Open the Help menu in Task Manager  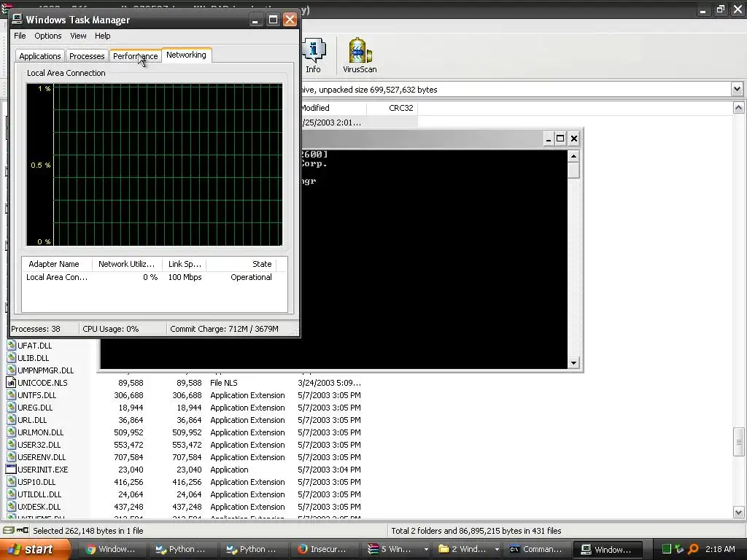[x=102, y=36]
